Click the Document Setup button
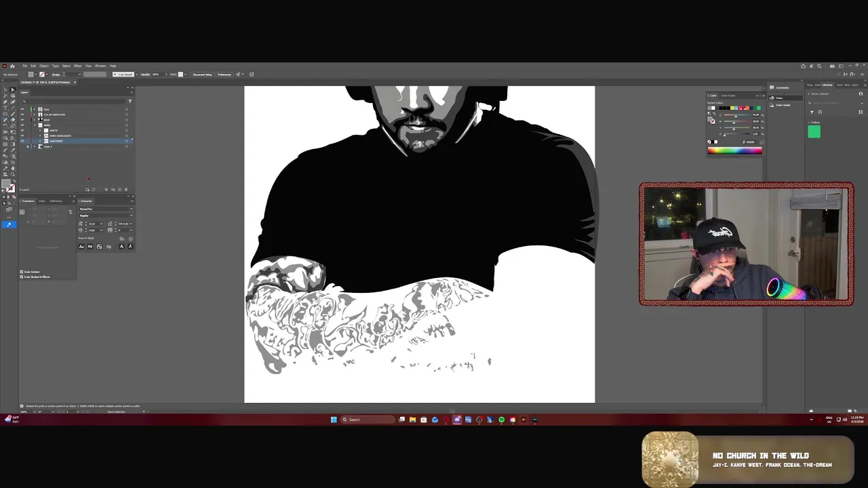Screen dimensions: 868x488 pos(202,75)
